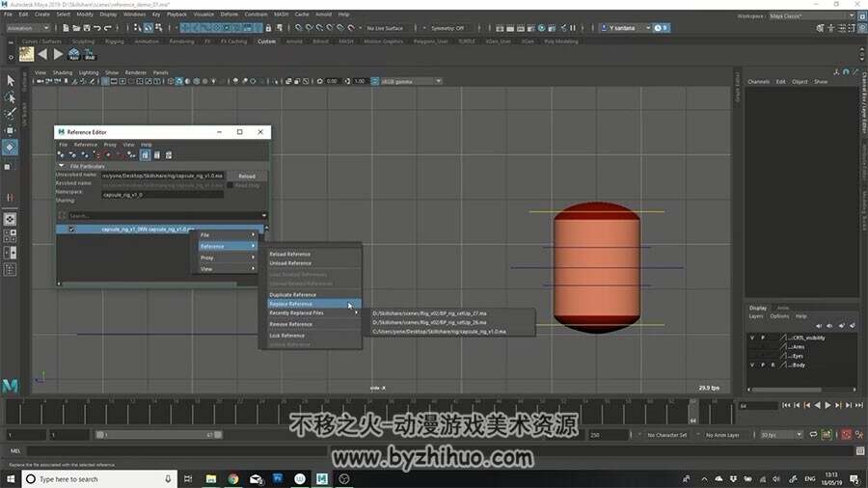The image size is (868, 488).
Task: Click the right-arrow Custom shelf icon
Action: 58,54
